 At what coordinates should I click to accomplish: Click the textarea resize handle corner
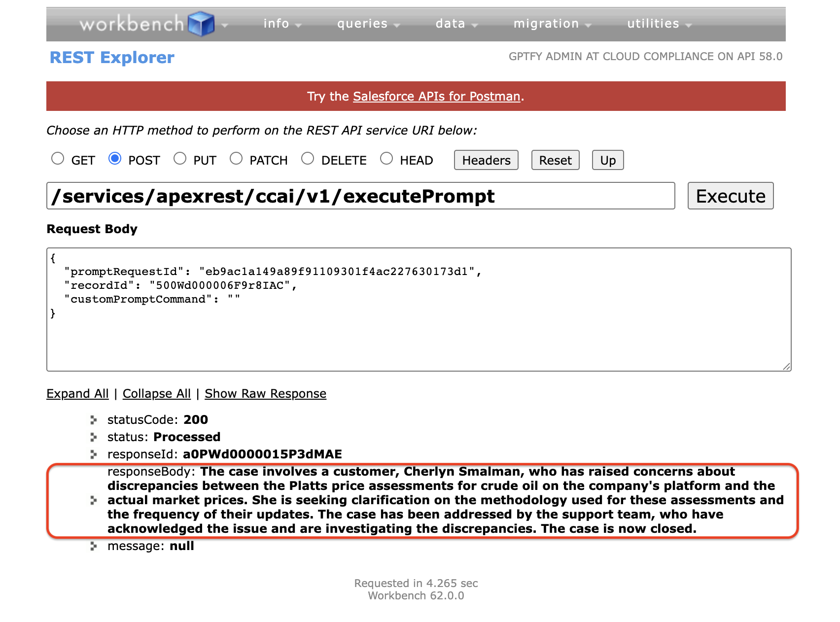pyautogui.click(x=786, y=366)
